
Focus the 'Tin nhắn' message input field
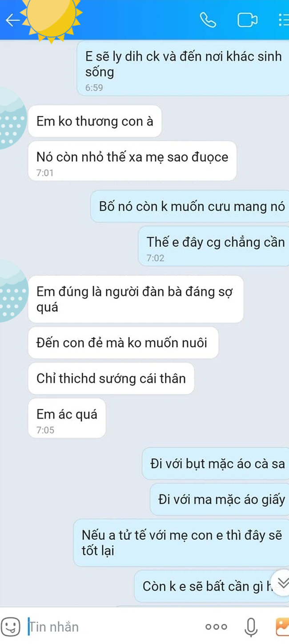[x=111, y=627]
